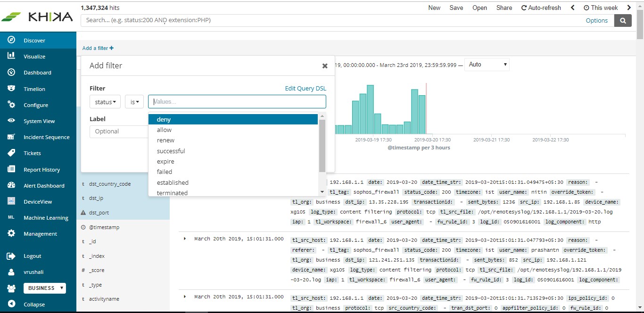Open the 'is' operator dropdown
This screenshot has width=644, height=313.
pos(134,102)
